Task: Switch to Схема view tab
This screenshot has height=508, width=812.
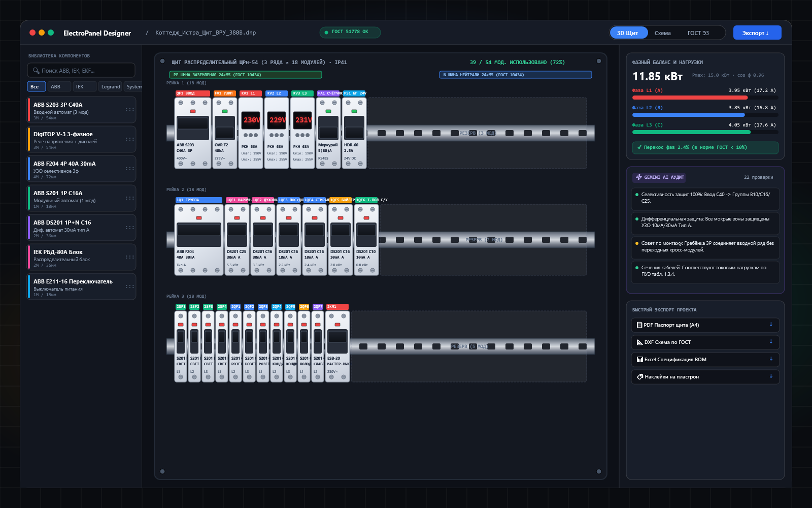Action: [x=662, y=33]
